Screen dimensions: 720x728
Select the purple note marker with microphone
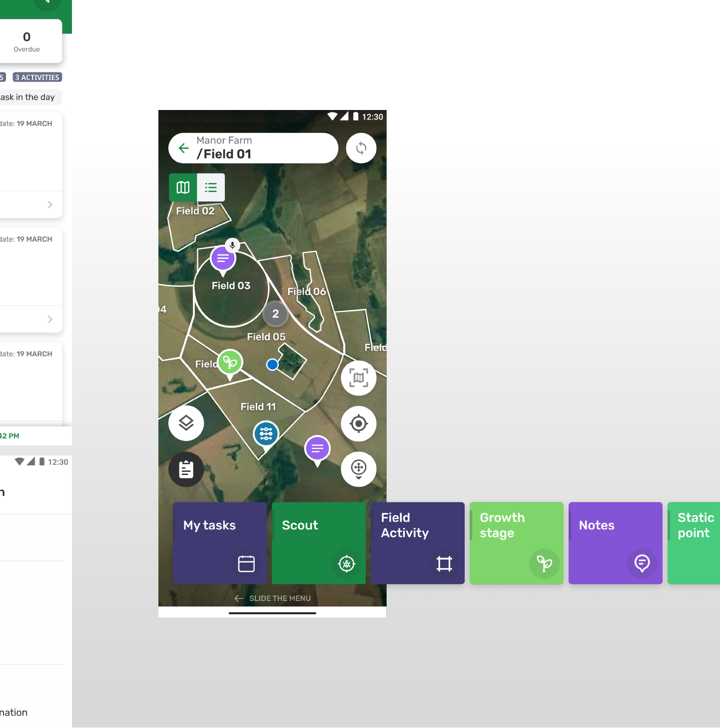[223, 258]
